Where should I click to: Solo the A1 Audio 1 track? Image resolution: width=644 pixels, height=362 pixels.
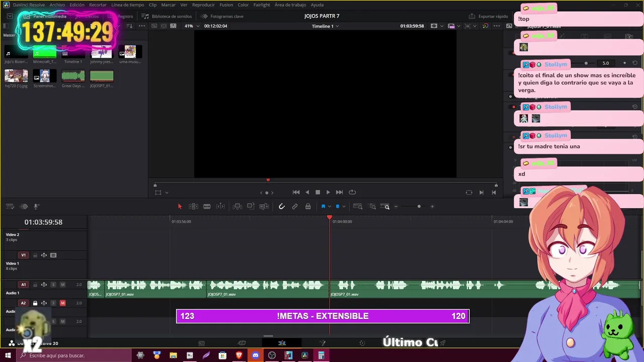point(53,285)
